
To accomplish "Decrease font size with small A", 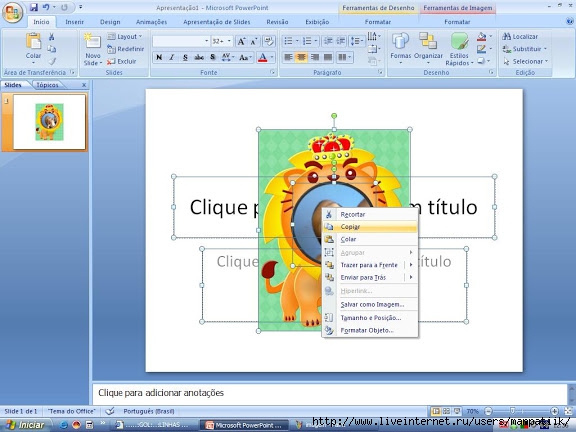I will point(254,41).
